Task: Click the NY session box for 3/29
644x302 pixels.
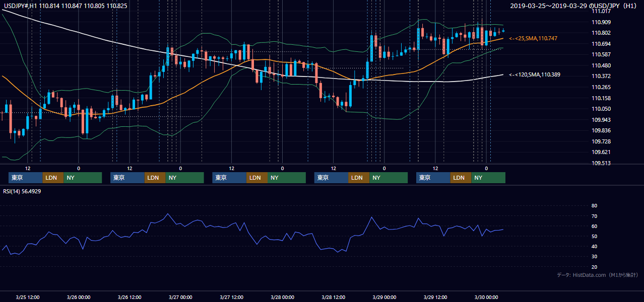Action: [x=488, y=178]
